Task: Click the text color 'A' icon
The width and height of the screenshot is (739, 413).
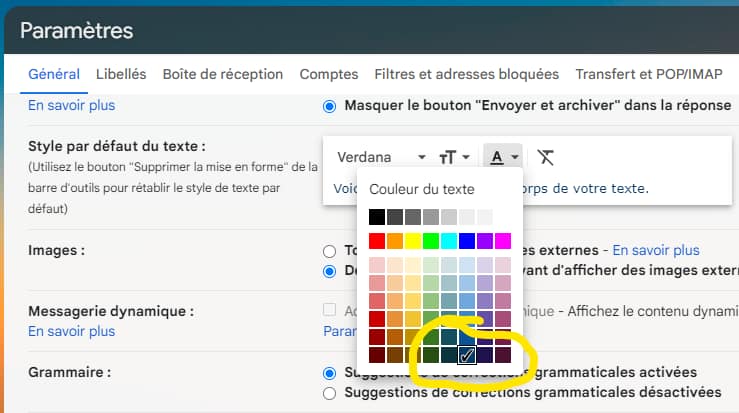Action: point(496,157)
